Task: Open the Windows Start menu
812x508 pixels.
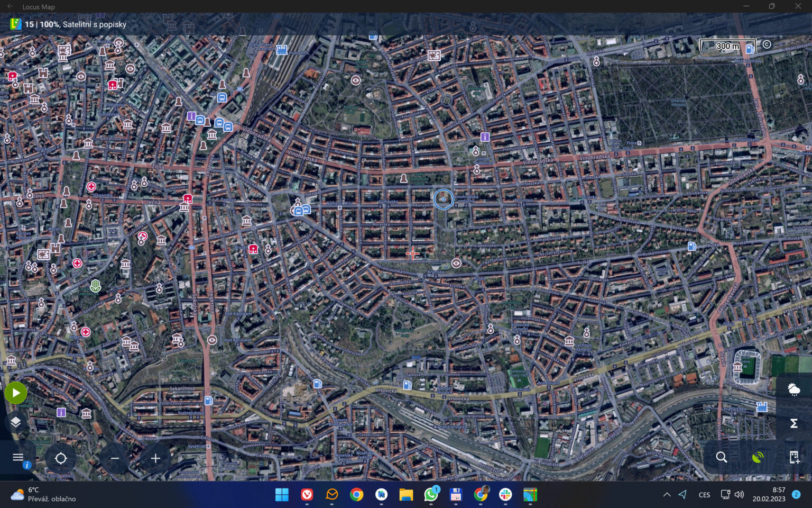Action: (282, 495)
